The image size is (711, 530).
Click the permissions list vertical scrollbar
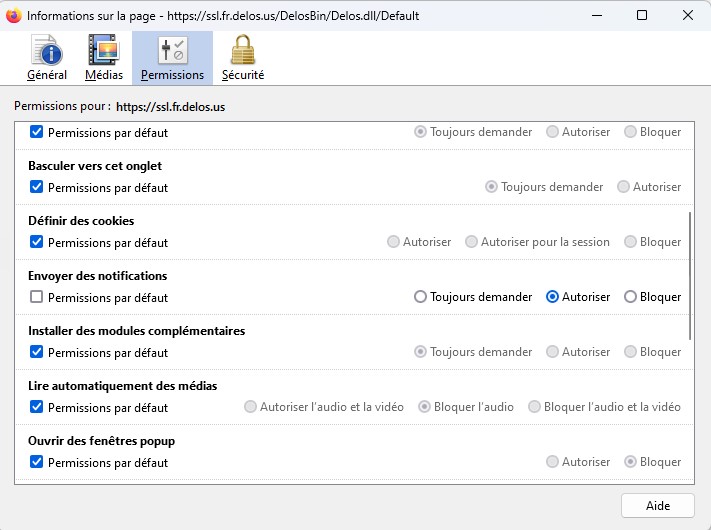690,276
